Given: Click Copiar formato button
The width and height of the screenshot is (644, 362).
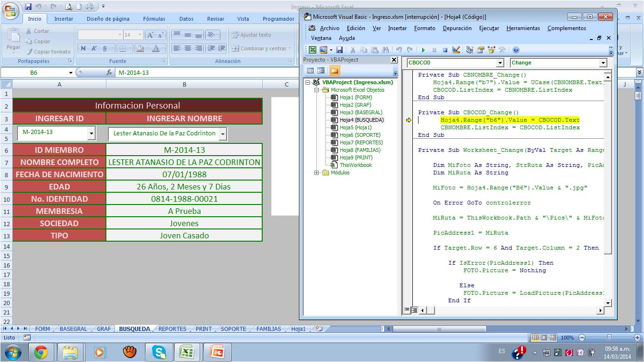Looking at the screenshot, I should [48, 52].
